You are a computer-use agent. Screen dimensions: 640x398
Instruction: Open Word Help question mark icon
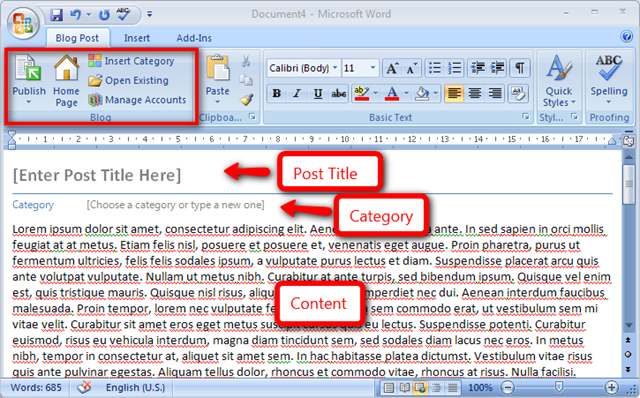[627, 36]
